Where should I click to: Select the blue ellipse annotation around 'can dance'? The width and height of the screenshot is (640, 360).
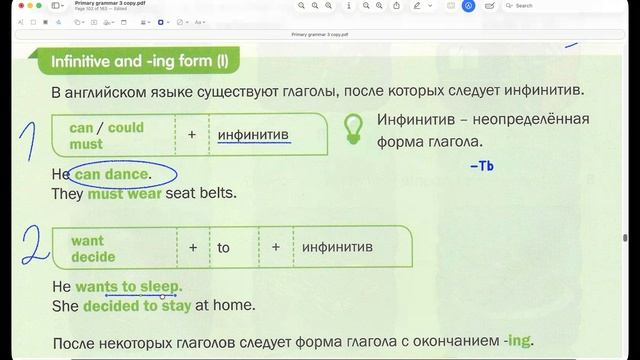coord(122,174)
